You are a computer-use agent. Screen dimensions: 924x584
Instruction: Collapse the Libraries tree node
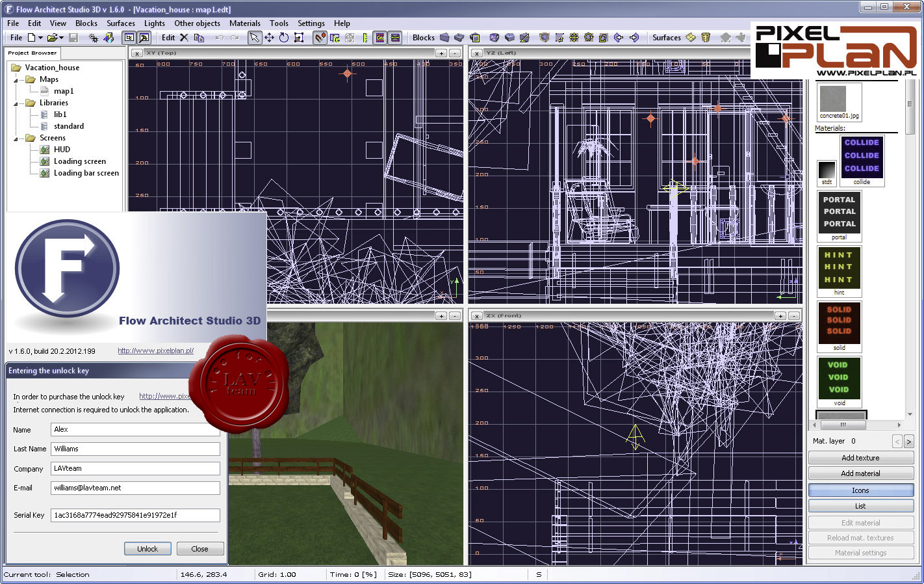(x=16, y=103)
